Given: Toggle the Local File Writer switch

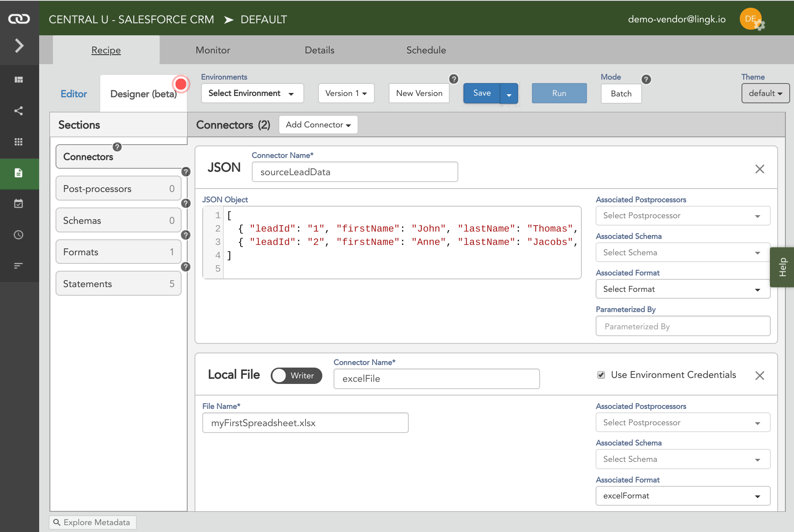Looking at the screenshot, I should 296,375.
